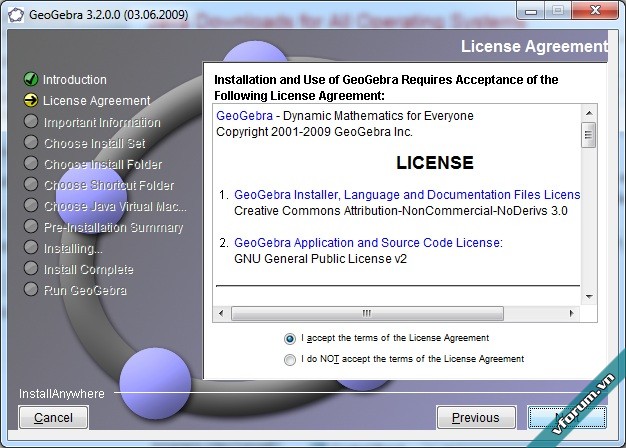Click the Introduction step label
Image resolution: width=626 pixels, height=448 pixels.
[x=75, y=79]
